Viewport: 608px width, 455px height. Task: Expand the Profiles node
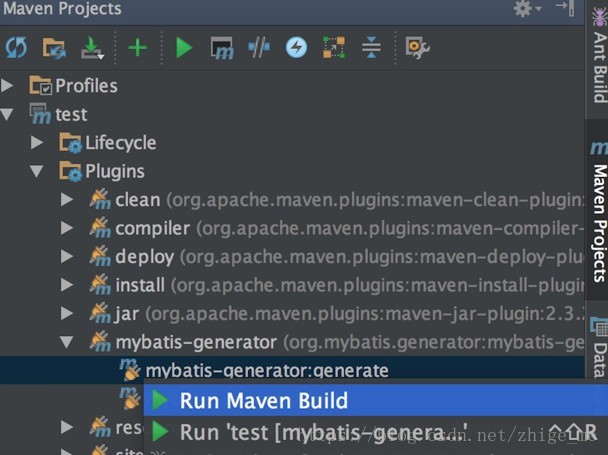7,86
